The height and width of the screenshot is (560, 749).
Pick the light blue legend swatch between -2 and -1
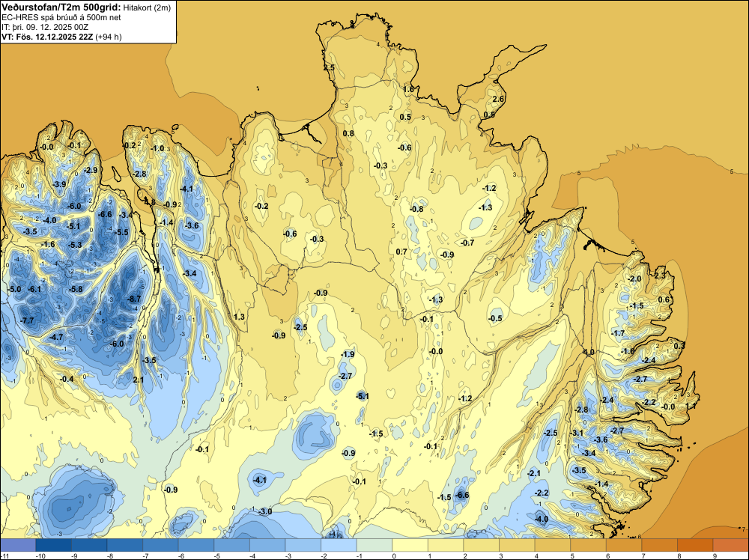339,545
